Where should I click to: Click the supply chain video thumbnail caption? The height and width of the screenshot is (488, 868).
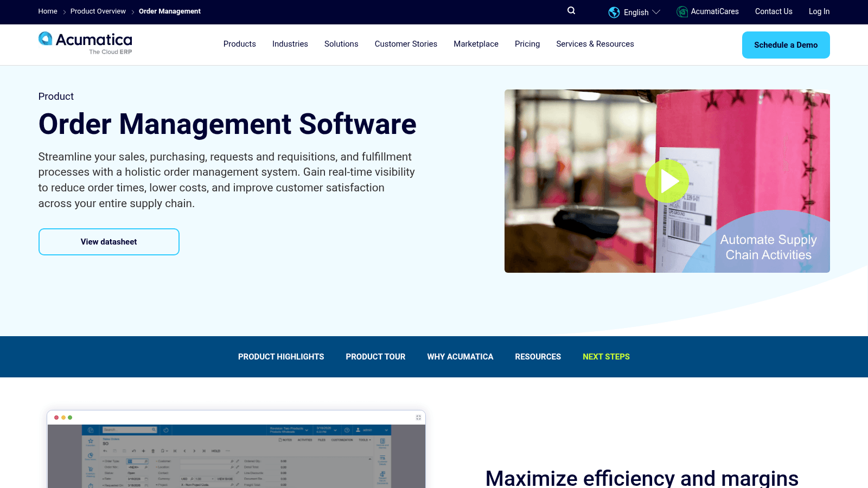768,247
